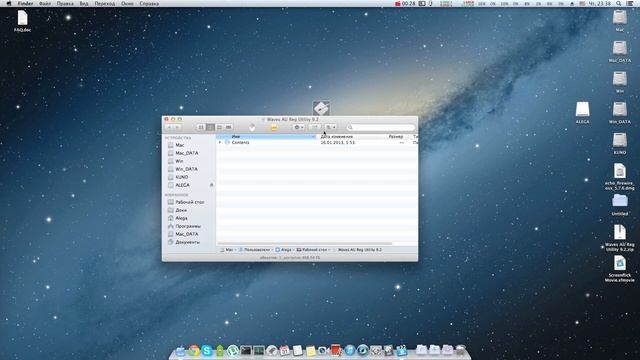Open Доки folder in sidebar favorites
This screenshot has height=360, width=640.
(x=181, y=210)
